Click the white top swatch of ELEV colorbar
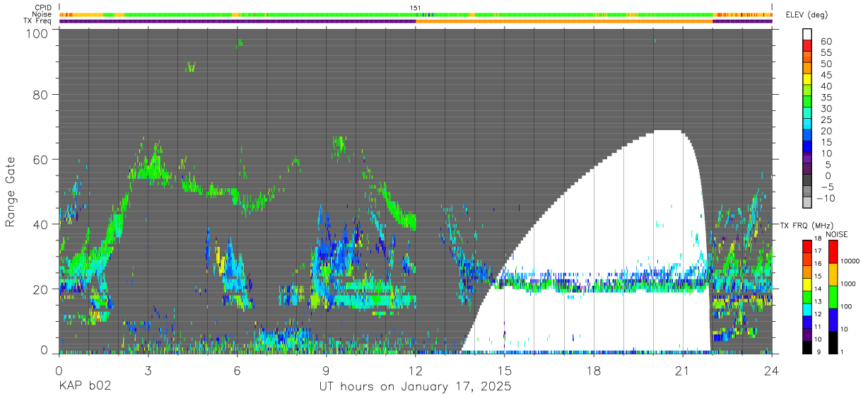Screen dimensions: 868x401 coord(807,34)
